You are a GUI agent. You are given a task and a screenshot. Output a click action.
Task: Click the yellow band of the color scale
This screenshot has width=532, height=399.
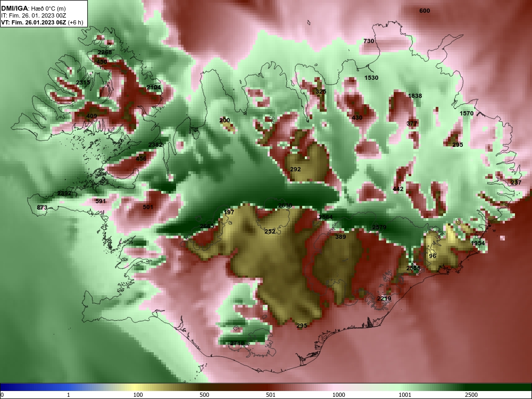pos(136,387)
